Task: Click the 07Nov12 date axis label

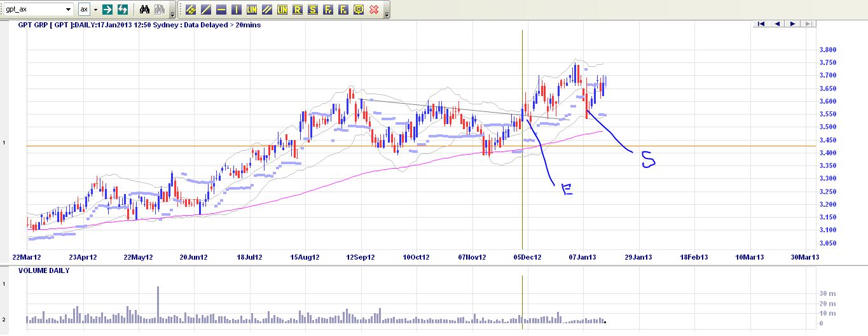Action: (x=472, y=258)
